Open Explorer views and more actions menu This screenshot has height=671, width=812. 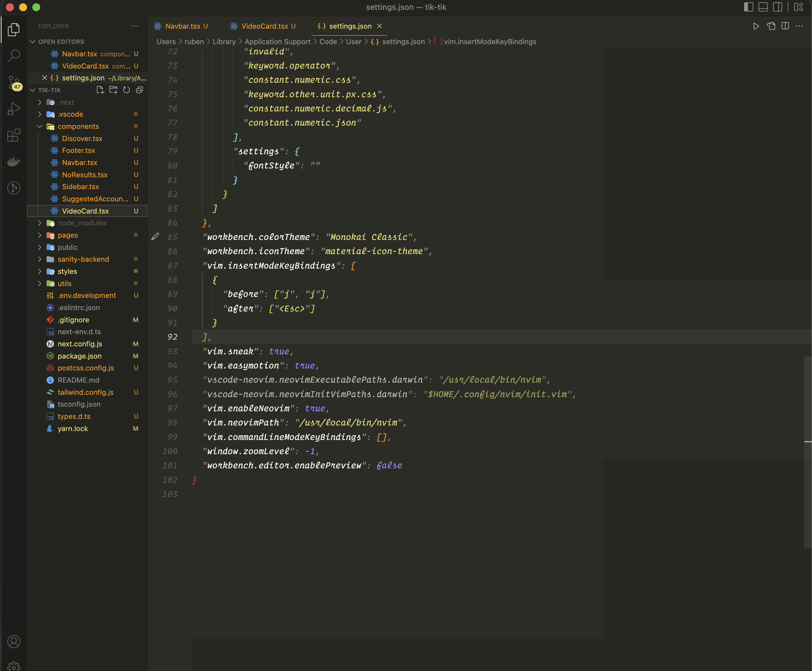pyautogui.click(x=134, y=26)
